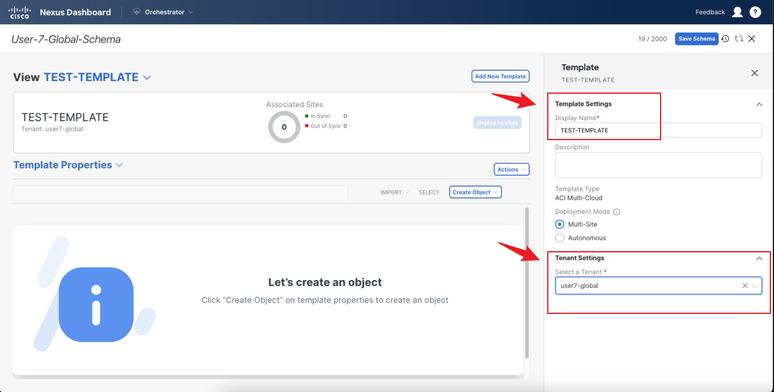Click the In Sync legend entry
This screenshot has width=774, height=392.
pos(326,116)
